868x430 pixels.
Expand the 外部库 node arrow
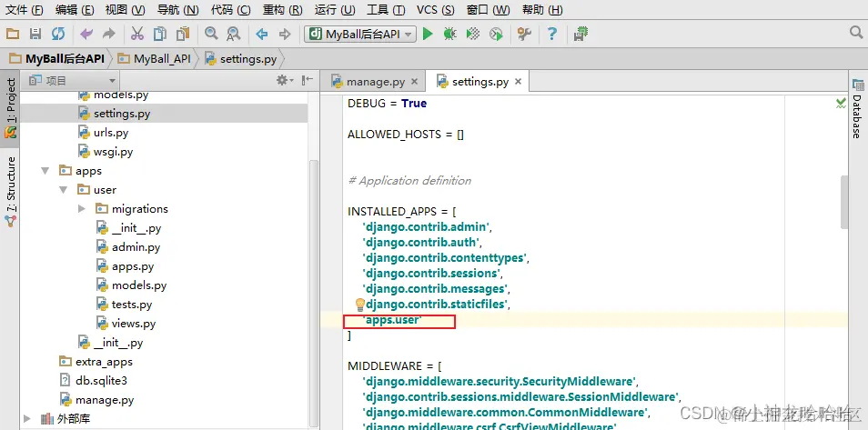(27, 419)
